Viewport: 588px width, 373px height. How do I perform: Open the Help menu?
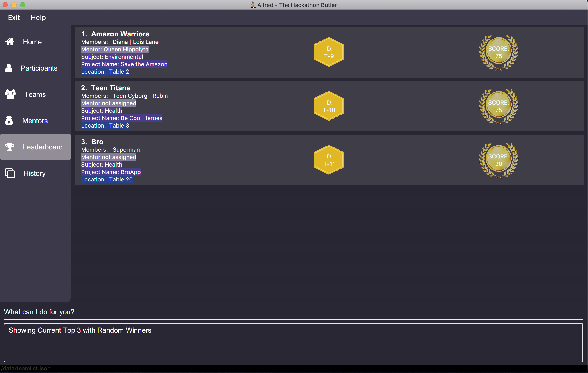38,18
